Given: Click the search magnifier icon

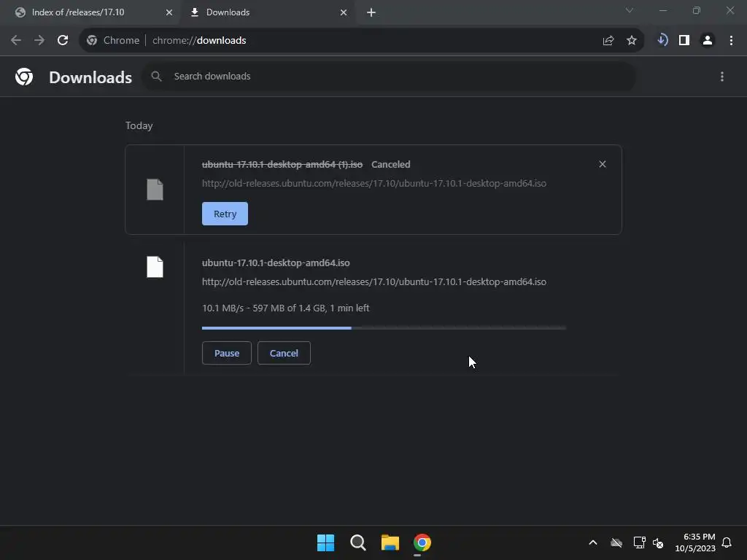Looking at the screenshot, I should click(156, 76).
